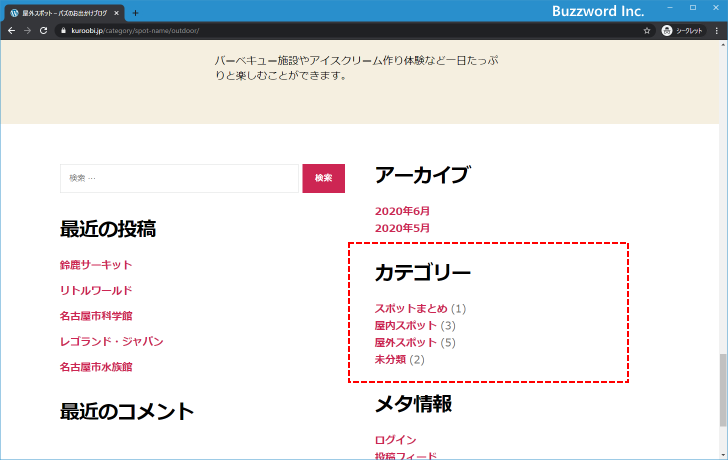Open the 名古屋市科学館 recent post

96,316
